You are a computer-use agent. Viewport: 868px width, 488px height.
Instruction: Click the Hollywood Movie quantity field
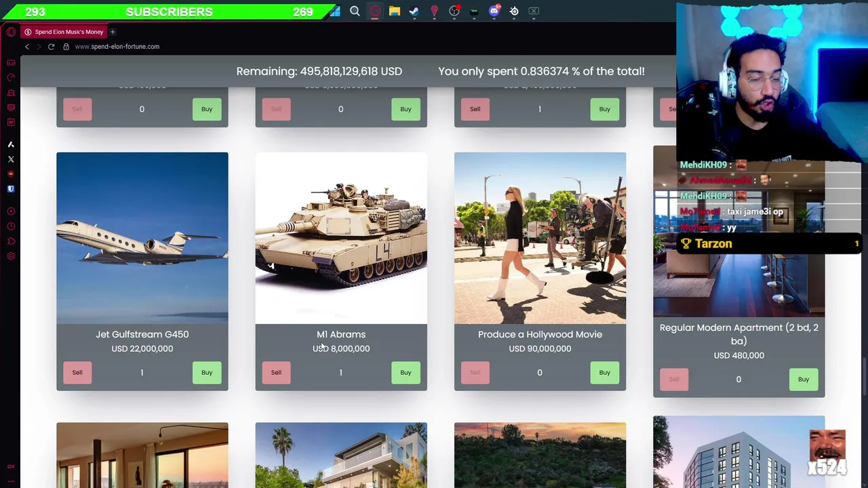pyautogui.click(x=539, y=372)
